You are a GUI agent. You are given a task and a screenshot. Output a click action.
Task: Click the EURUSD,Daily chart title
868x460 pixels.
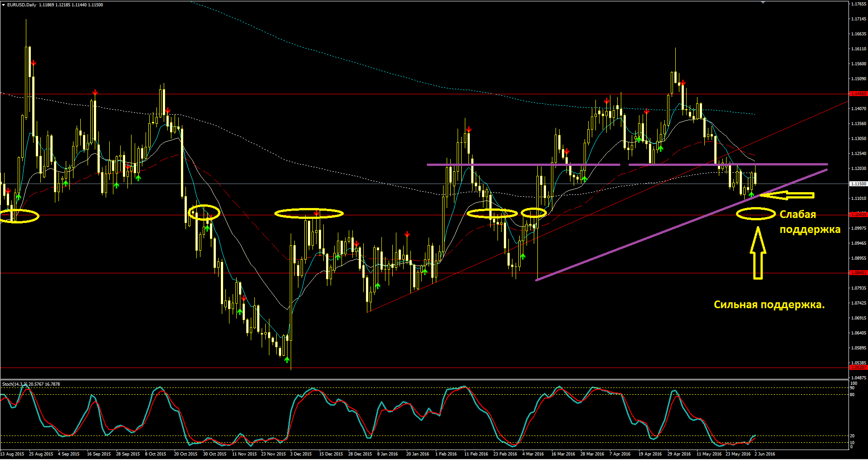pyautogui.click(x=22, y=5)
